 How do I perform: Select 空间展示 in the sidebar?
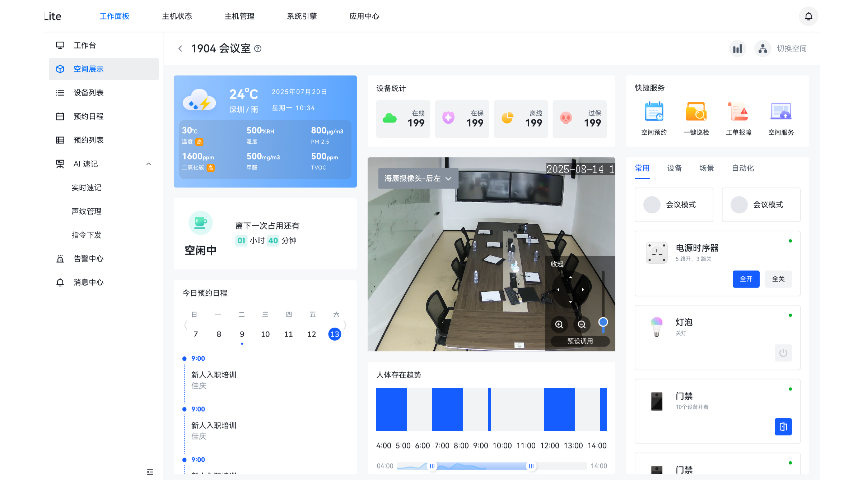pyautogui.click(x=103, y=69)
